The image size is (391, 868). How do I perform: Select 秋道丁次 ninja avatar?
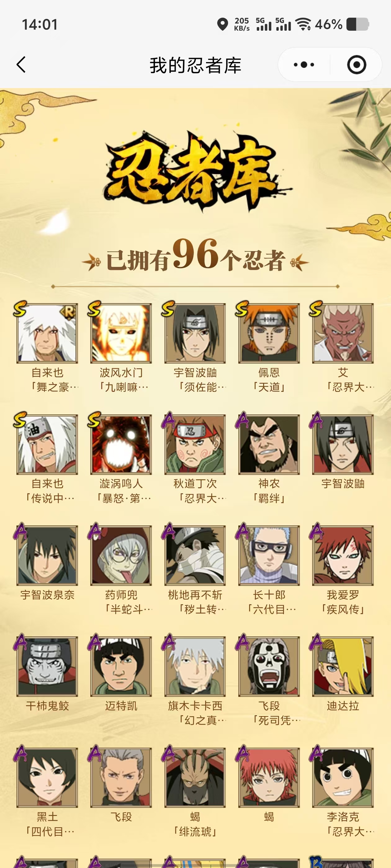click(195, 445)
